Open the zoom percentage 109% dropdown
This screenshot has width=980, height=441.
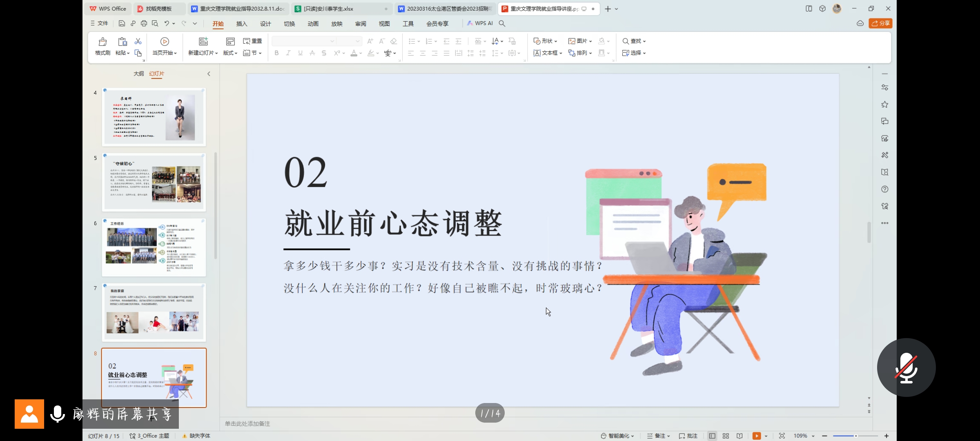click(804, 436)
